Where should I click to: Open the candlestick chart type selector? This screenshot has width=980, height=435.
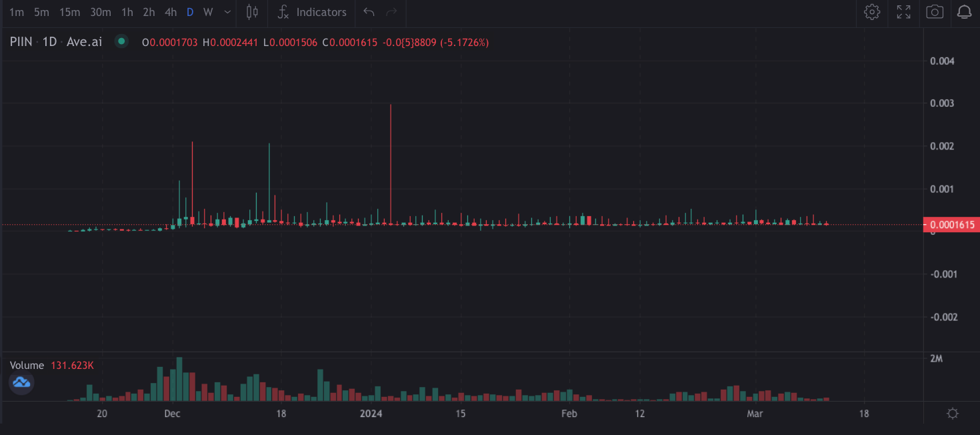[x=252, y=12]
